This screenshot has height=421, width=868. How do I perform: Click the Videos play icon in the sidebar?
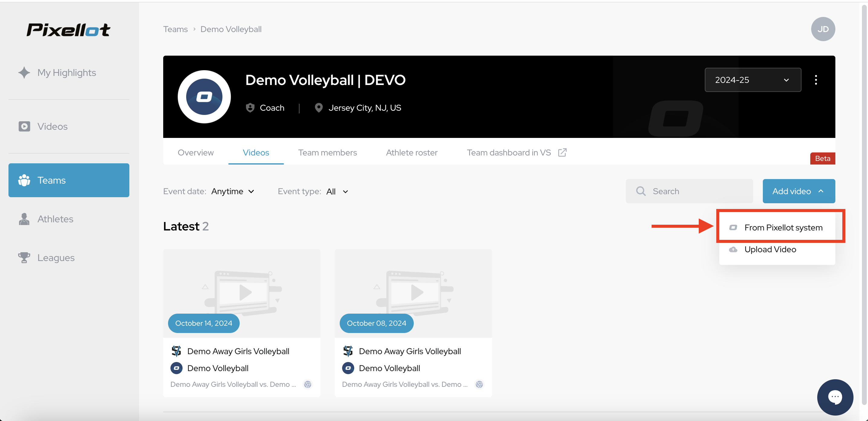tap(24, 126)
